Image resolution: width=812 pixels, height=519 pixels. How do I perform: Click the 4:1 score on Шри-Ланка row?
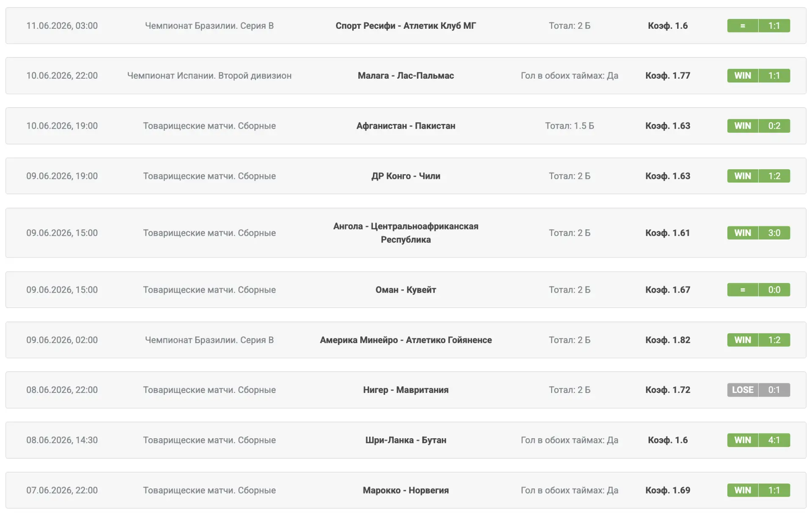pyautogui.click(x=774, y=440)
